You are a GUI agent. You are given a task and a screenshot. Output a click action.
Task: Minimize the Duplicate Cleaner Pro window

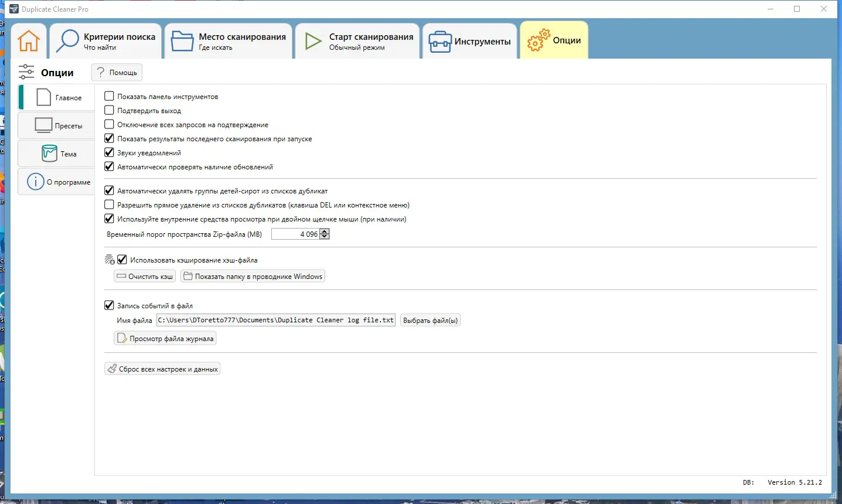pyautogui.click(x=771, y=9)
